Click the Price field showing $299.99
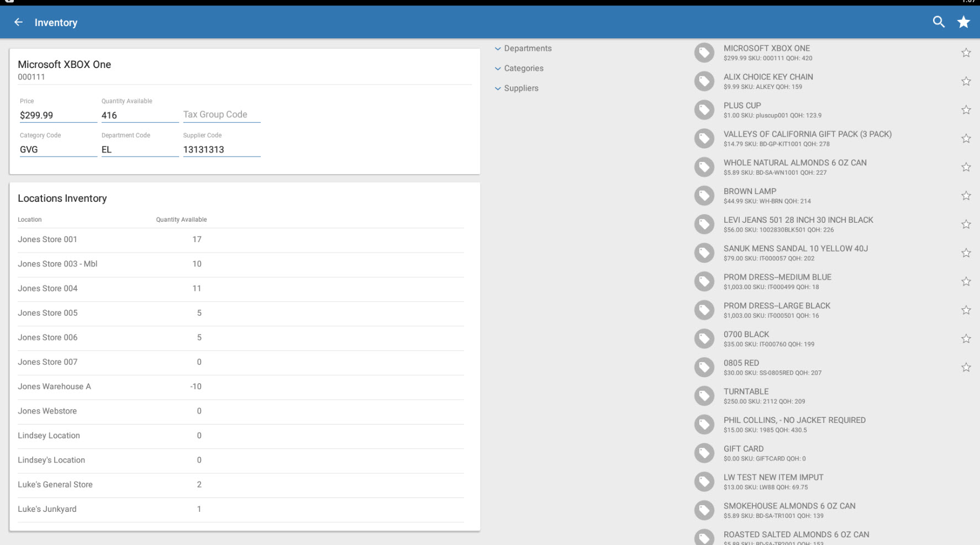The image size is (980, 545). 58,116
